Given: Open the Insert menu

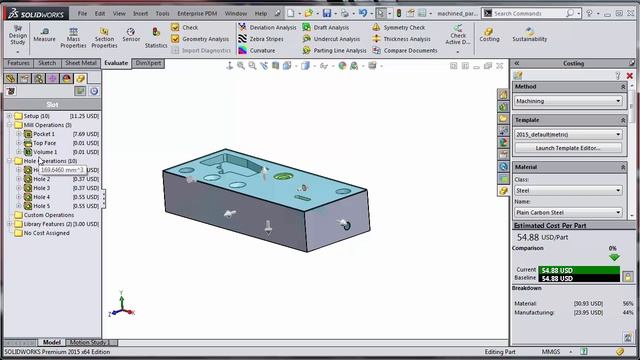Looking at the screenshot, I should click(x=140, y=13).
